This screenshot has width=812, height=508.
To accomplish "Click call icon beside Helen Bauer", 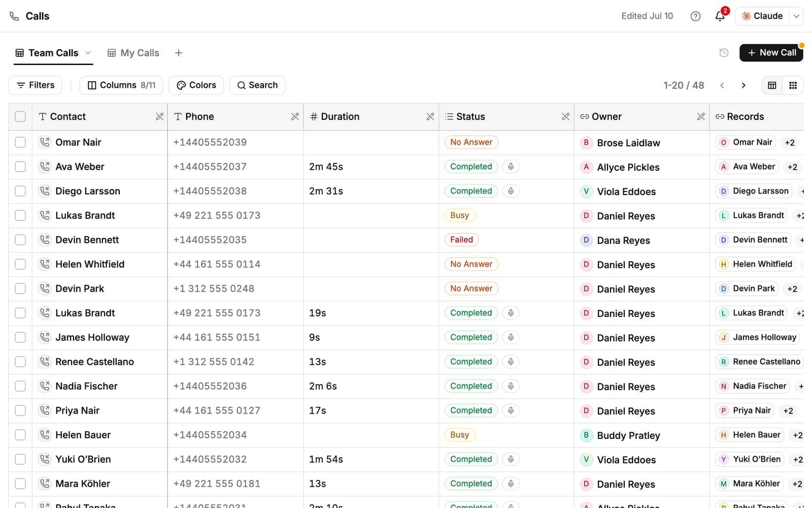I will click(45, 435).
